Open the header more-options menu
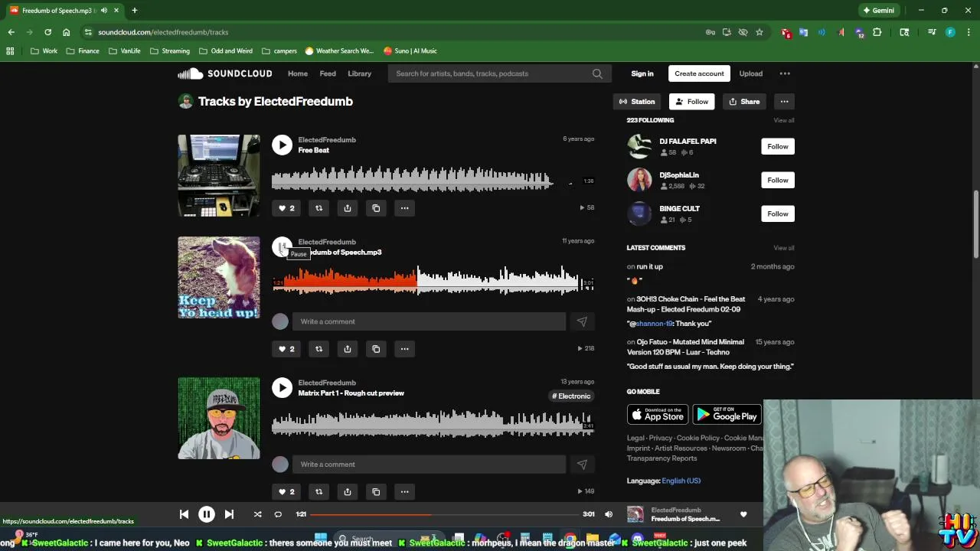980x551 pixels. point(785,73)
